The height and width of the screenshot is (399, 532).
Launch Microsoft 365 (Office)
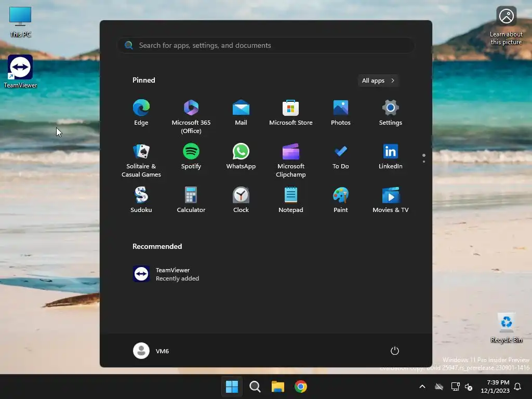tap(191, 117)
